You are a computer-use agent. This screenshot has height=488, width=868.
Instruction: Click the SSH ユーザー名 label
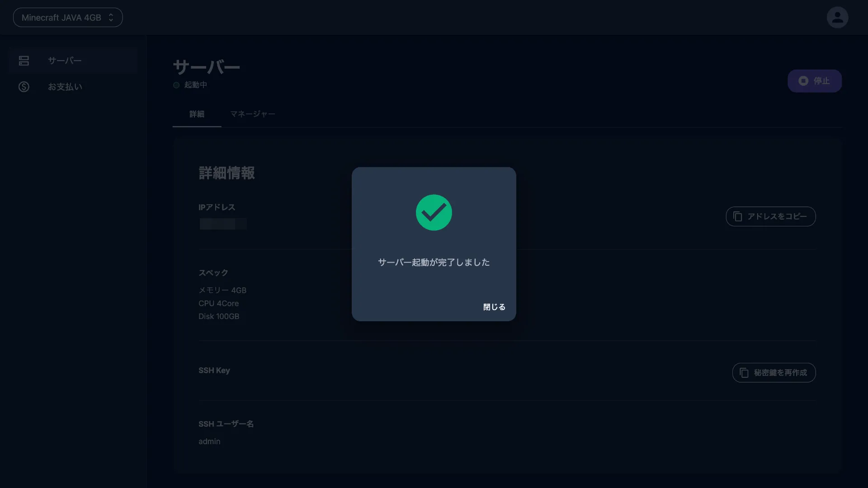226,424
